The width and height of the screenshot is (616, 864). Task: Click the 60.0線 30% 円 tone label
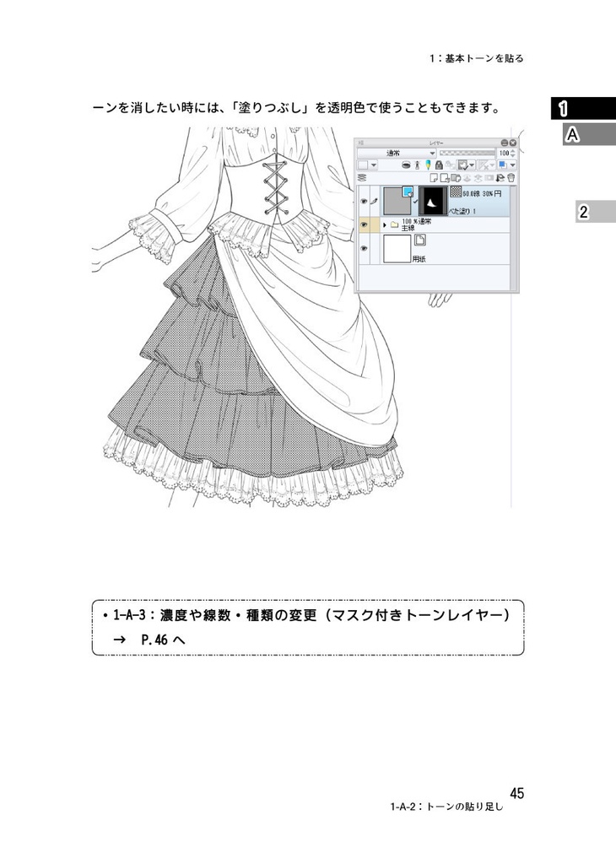(x=482, y=194)
